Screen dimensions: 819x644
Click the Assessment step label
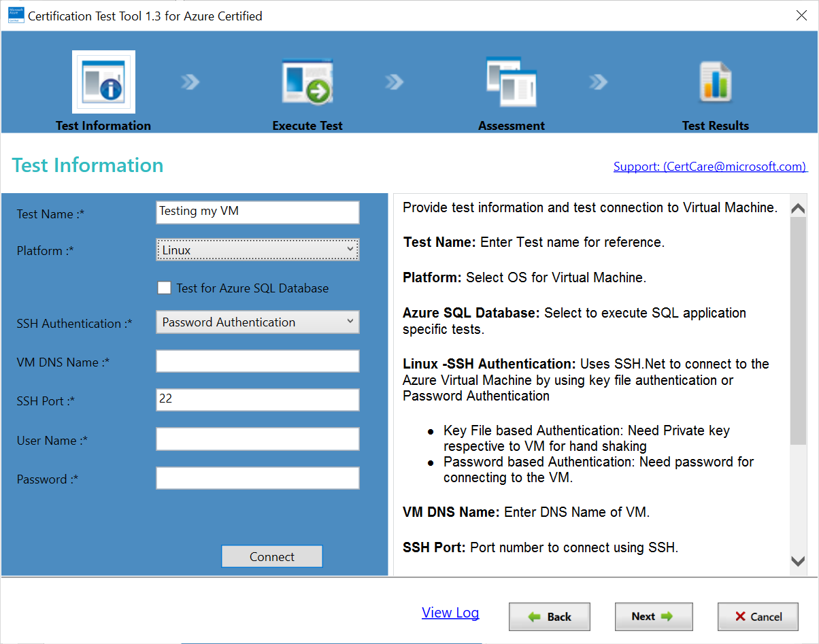point(512,126)
